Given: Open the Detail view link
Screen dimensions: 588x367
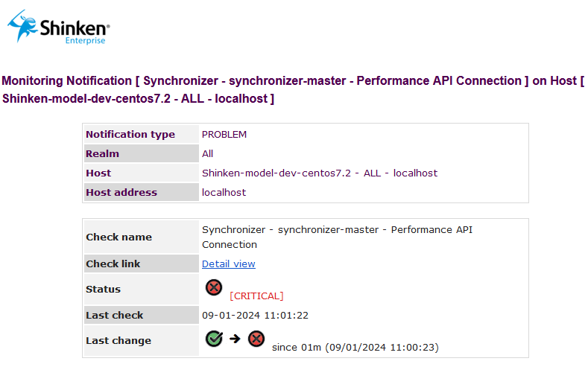Looking at the screenshot, I should coord(228,264).
